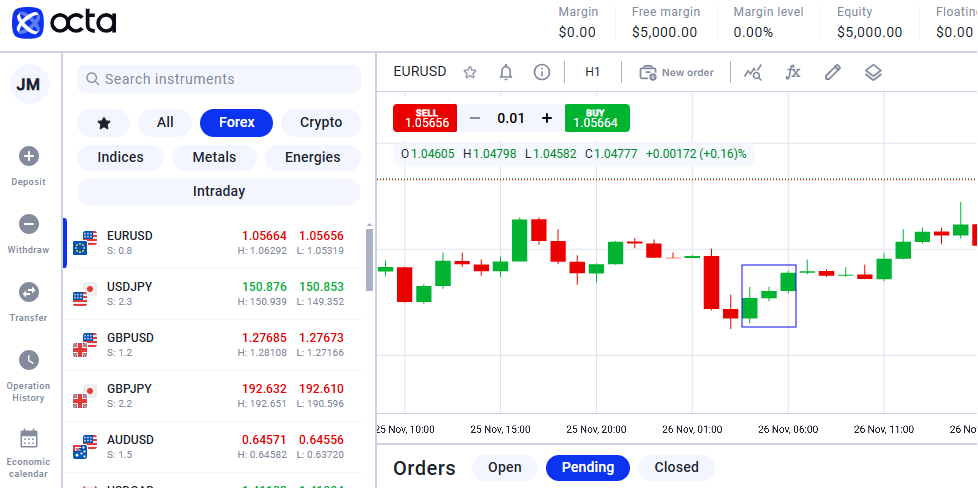978x488 pixels.
Task: Open the Deposit plus icon
Action: tap(29, 156)
